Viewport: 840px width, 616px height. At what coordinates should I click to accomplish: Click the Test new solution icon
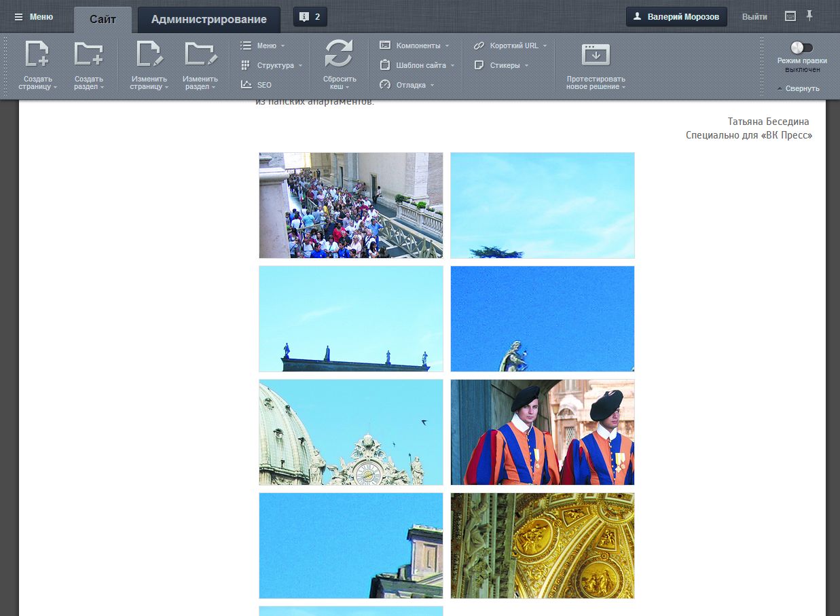pos(596,54)
